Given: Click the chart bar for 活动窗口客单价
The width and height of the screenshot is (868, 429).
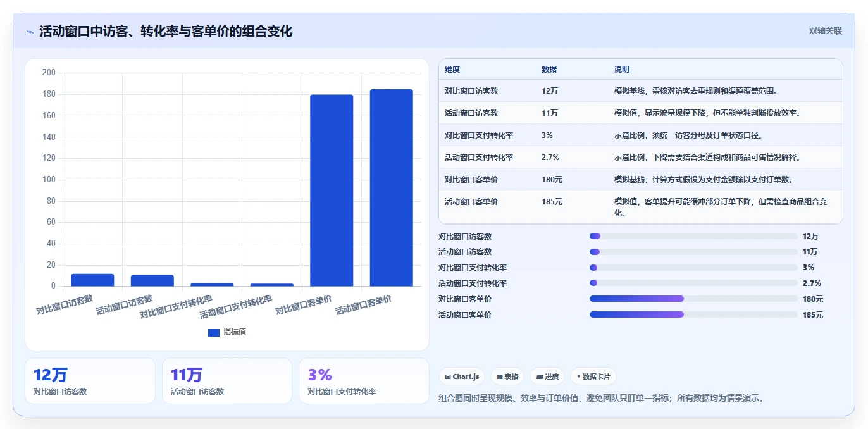Looking at the screenshot, I should tap(391, 188).
